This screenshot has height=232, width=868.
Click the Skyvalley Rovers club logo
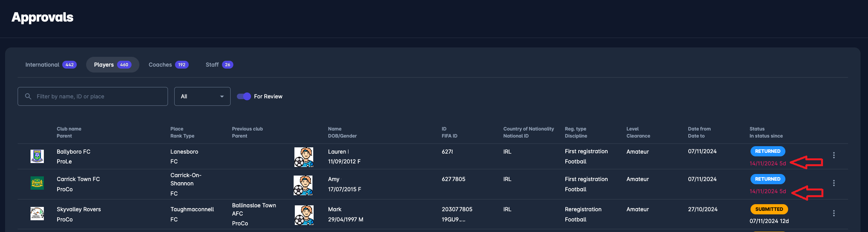[x=37, y=214]
